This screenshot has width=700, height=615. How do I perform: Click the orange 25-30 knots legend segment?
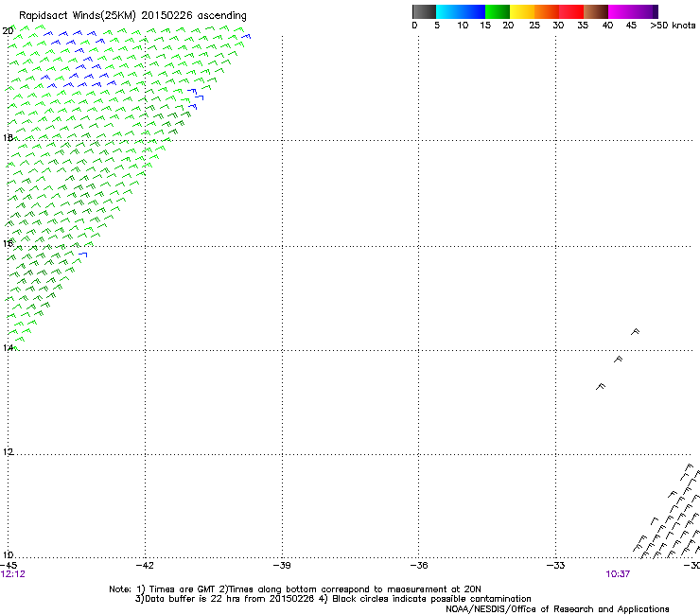(547, 11)
